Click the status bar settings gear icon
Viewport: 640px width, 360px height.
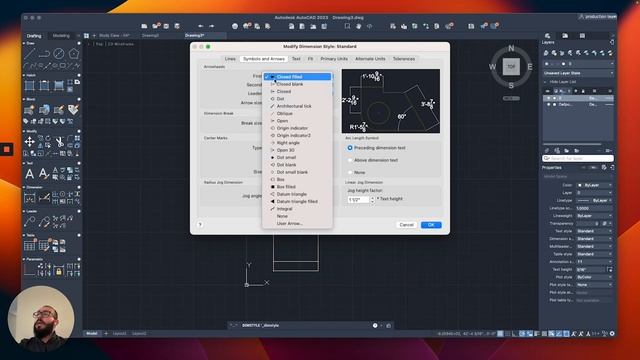(x=612, y=333)
